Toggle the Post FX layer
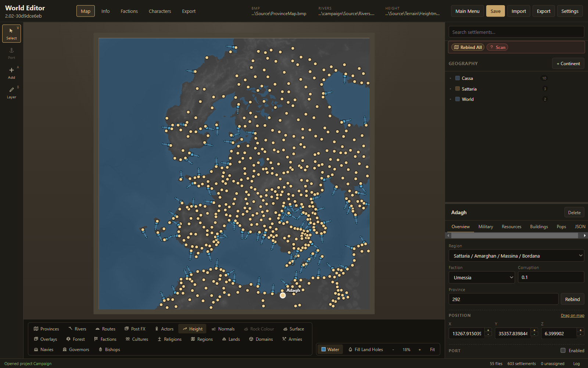588x368 pixels. (135, 329)
